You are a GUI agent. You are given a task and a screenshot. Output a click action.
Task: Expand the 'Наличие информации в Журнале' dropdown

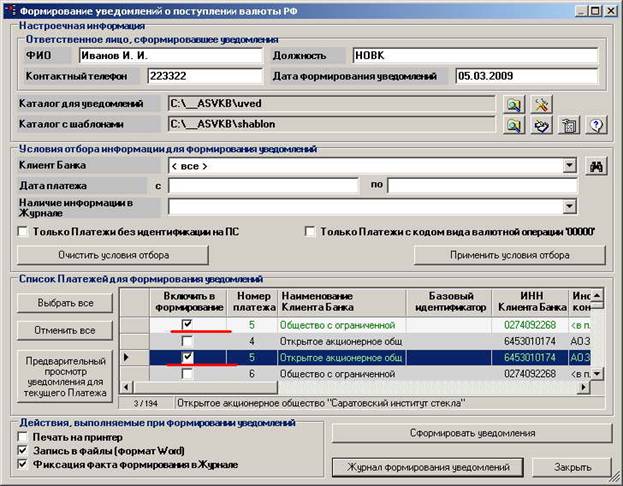(569, 206)
